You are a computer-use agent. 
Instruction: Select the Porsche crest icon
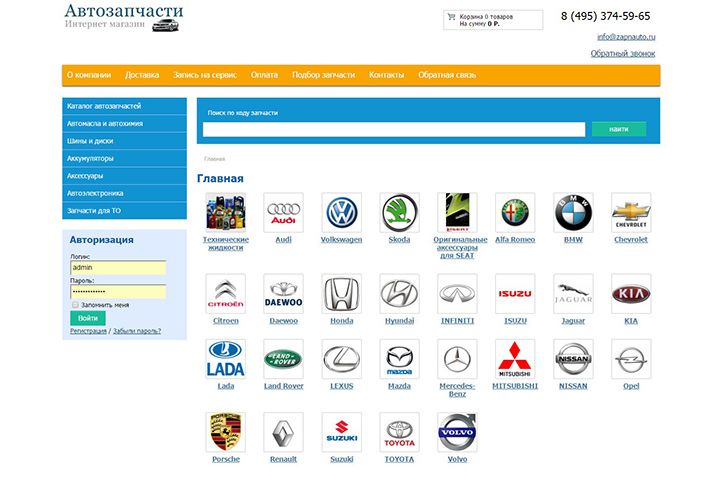(x=225, y=432)
